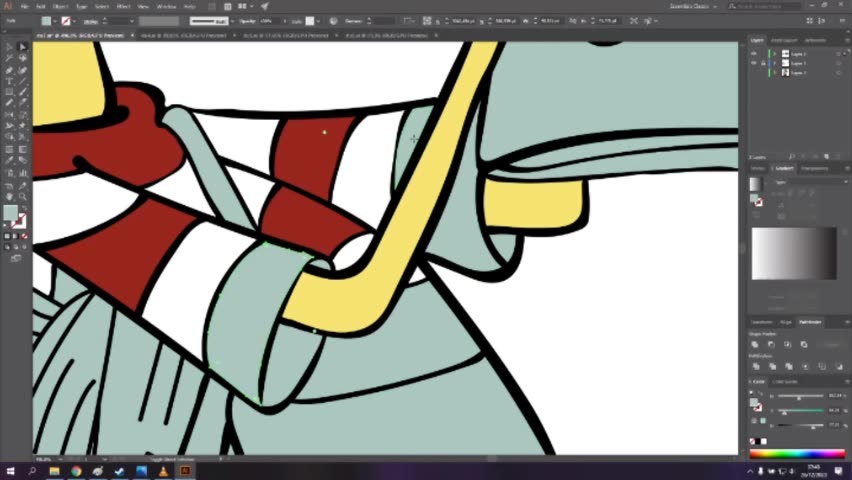Select the Paintbrush tool
The image size is (852, 480).
click(23, 92)
